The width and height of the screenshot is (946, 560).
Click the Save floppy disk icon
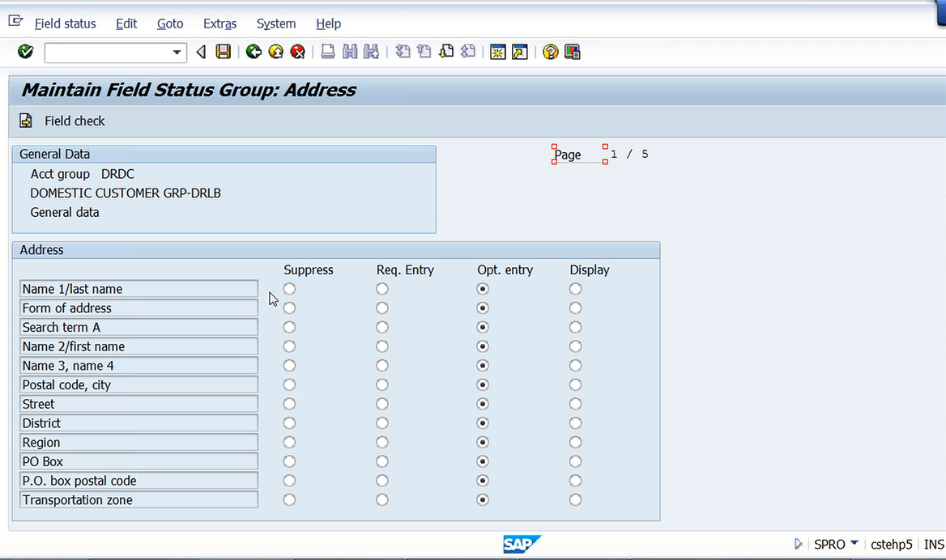click(224, 52)
